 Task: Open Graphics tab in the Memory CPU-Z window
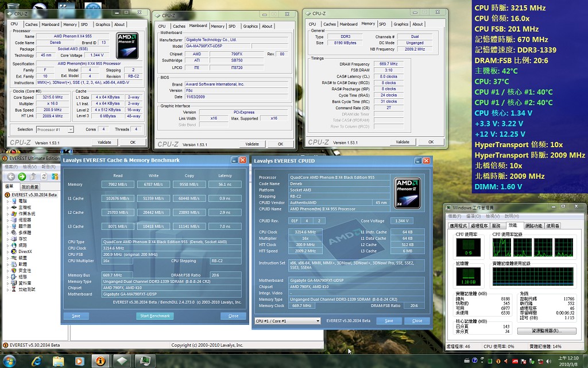(x=401, y=24)
